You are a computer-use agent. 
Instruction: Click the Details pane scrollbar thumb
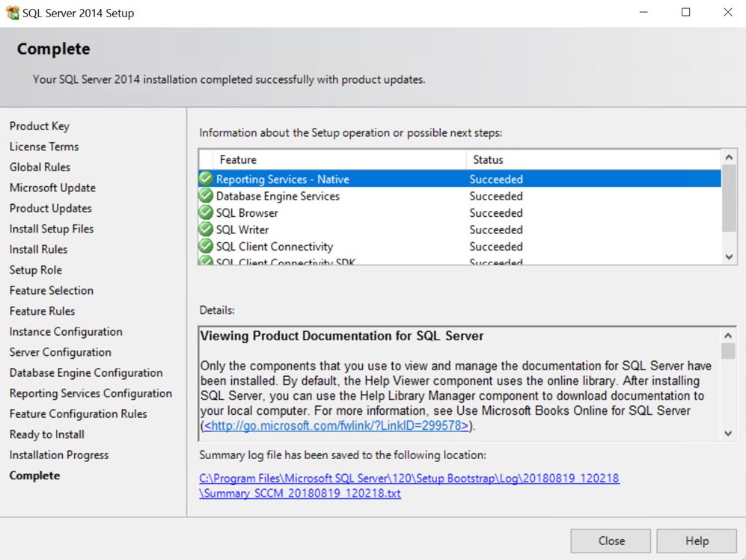728,351
